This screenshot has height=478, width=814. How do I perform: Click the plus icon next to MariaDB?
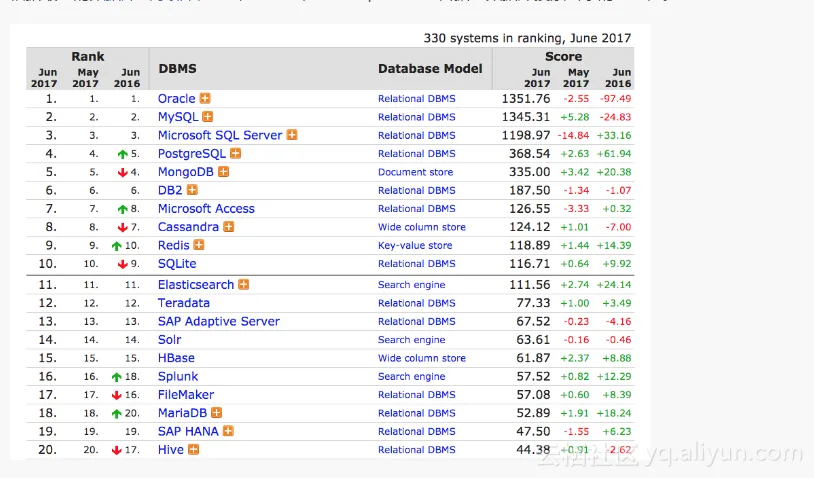tap(216, 413)
